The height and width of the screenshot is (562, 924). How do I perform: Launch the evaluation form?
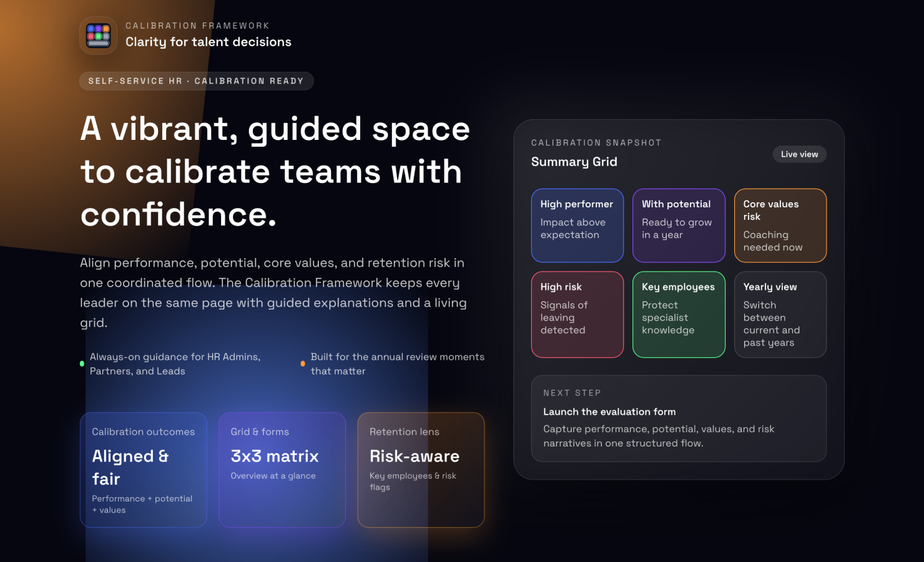point(609,412)
